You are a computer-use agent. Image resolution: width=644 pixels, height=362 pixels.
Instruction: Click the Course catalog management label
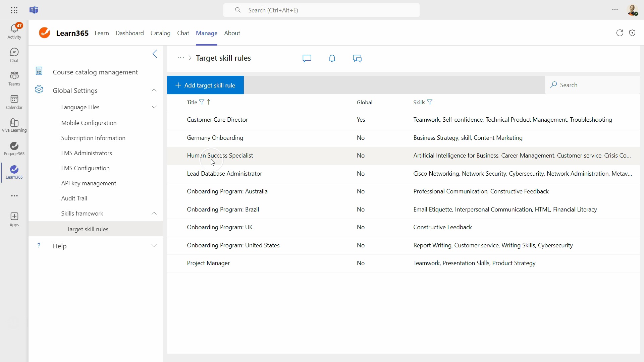95,72
